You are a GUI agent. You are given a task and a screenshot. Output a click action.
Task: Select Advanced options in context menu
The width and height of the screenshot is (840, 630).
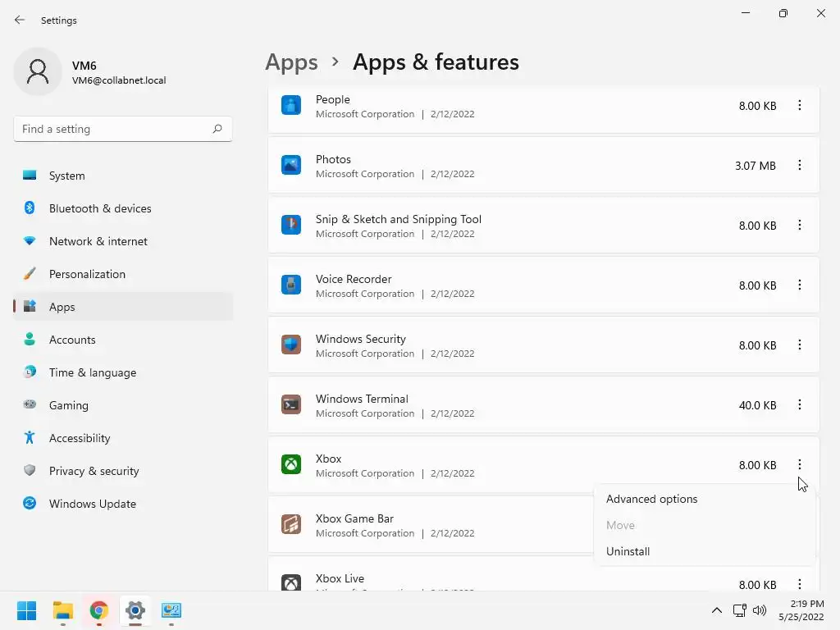click(x=651, y=499)
